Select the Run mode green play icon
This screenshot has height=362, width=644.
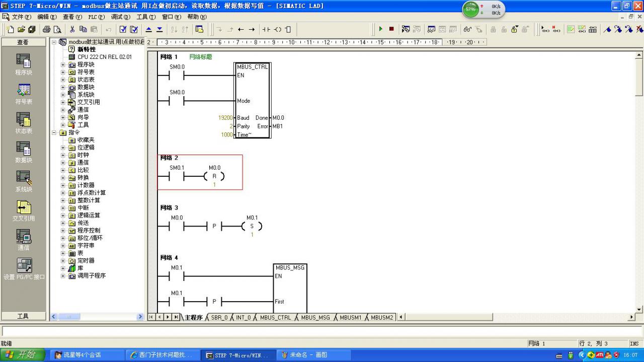(x=381, y=29)
